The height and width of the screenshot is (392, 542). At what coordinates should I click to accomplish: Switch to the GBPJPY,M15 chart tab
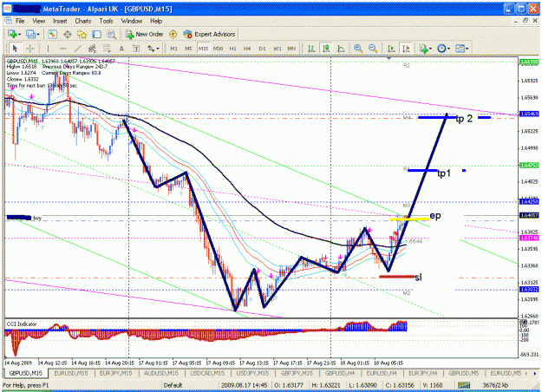297,373
